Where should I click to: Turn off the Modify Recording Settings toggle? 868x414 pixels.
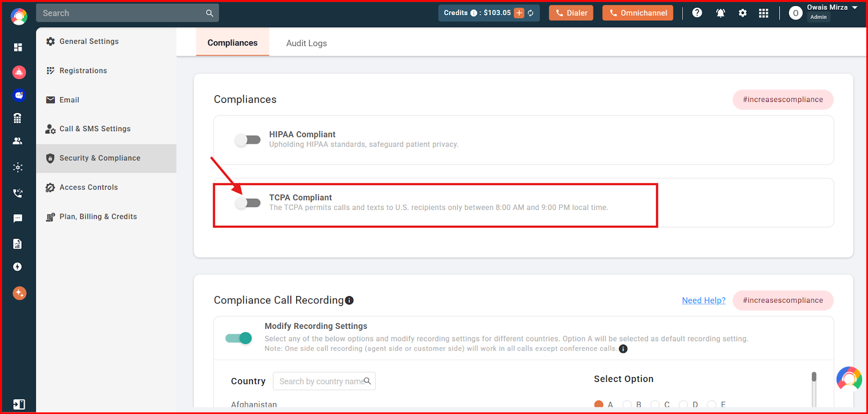[239, 338]
